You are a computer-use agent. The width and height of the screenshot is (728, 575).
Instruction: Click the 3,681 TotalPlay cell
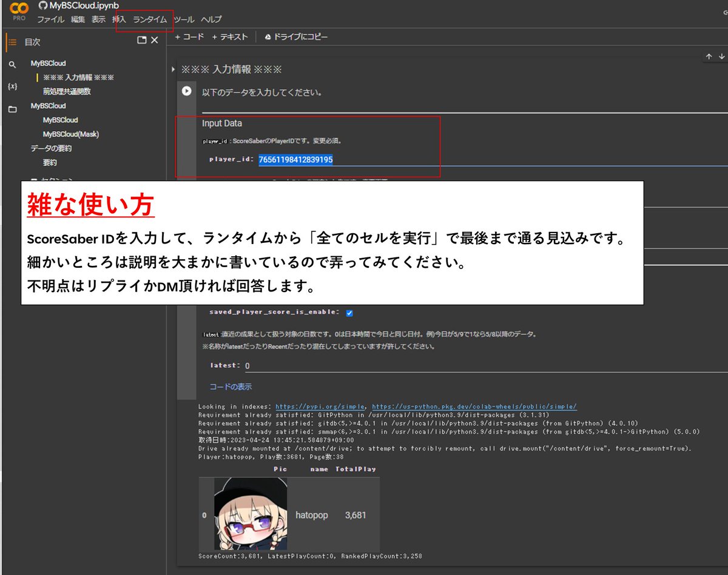pyautogui.click(x=356, y=515)
